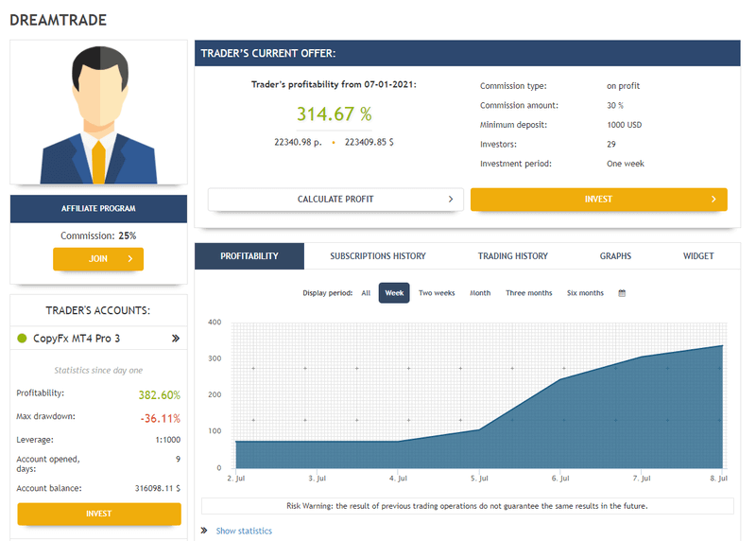
Task: Open the calendar date picker icon
Action: coord(622,293)
